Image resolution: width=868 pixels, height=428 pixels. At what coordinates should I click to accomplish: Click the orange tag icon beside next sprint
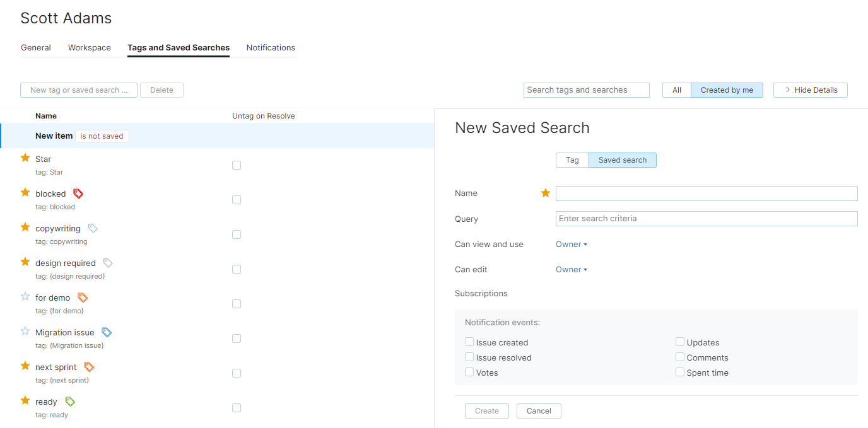coord(89,367)
